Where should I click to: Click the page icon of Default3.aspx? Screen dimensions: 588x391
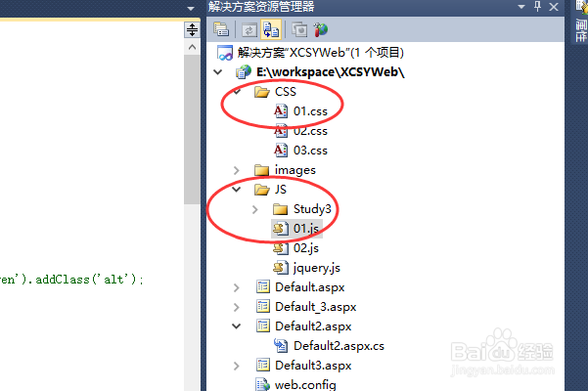262,365
